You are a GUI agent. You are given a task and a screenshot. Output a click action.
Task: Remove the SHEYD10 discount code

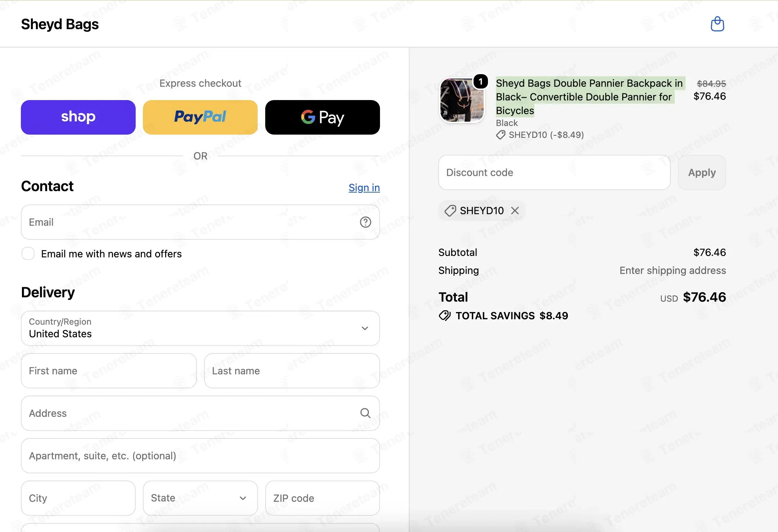(515, 211)
